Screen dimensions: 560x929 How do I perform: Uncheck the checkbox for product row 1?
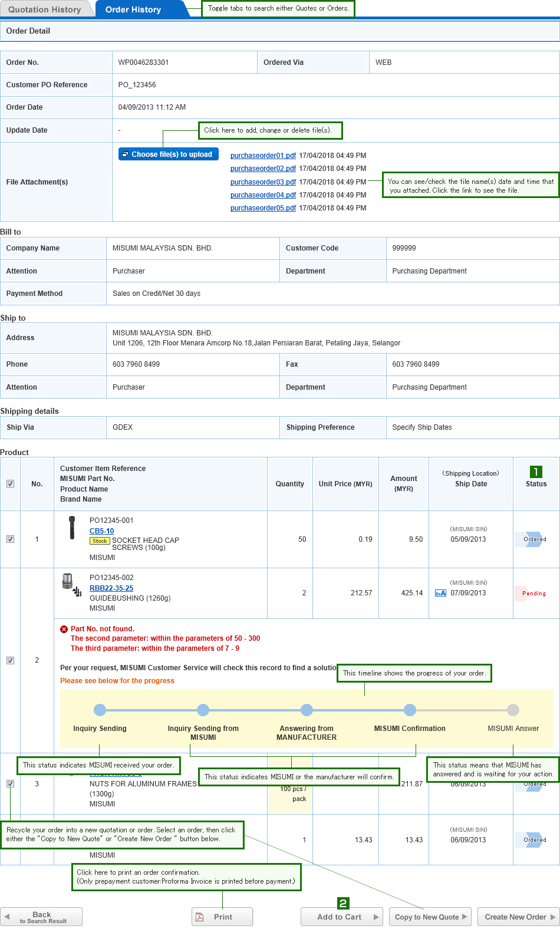(x=10, y=539)
